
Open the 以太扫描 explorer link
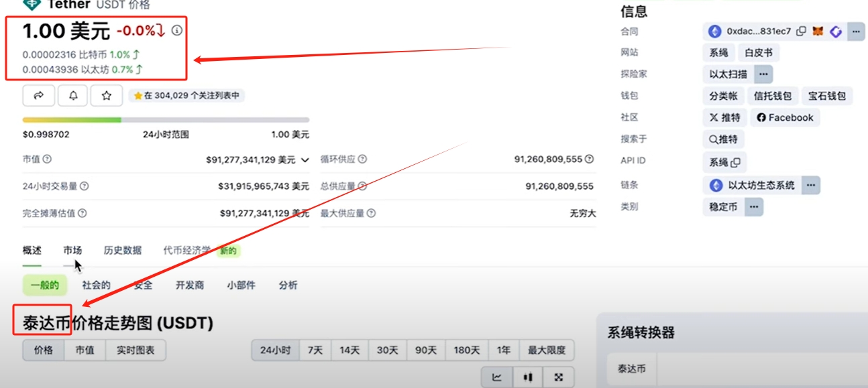point(728,74)
